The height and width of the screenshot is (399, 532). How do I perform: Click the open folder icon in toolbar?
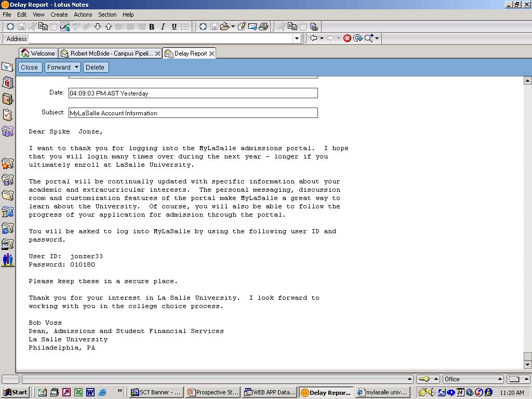click(224, 26)
